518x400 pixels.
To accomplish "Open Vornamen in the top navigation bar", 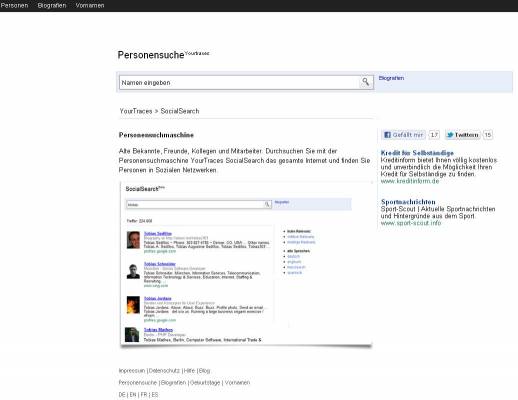I will [x=90, y=5].
